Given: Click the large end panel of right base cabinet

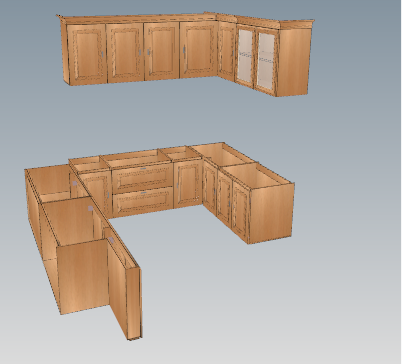Looking at the screenshot, I should 272,213.
